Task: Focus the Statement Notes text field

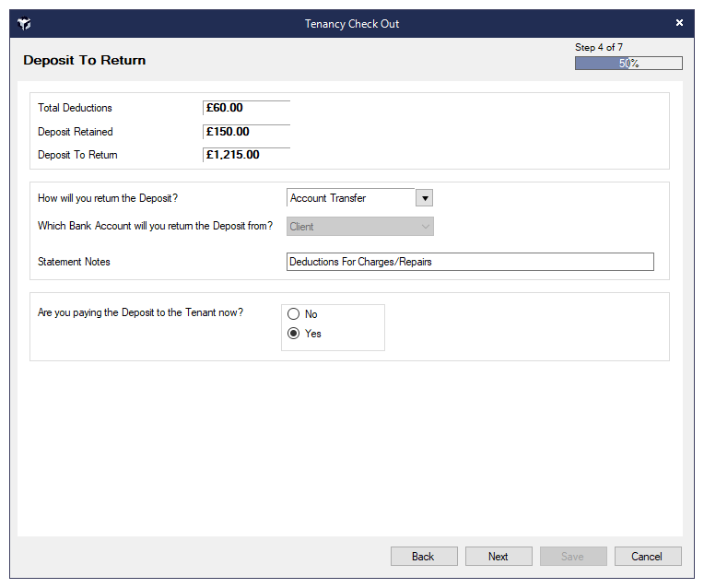Action: coord(470,262)
